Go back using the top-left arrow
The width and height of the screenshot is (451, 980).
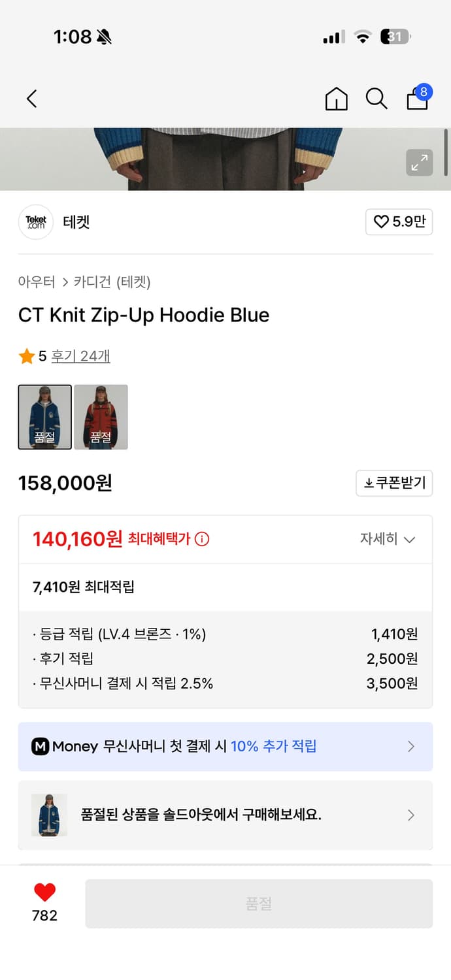pos(31,99)
